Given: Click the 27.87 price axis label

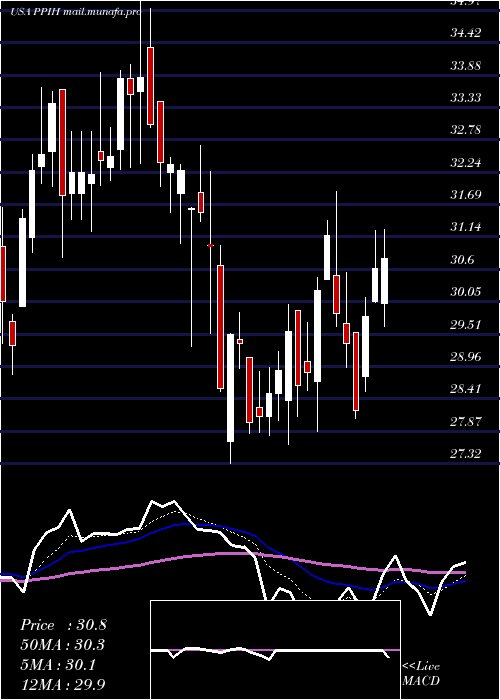Looking at the screenshot, I should click(466, 421).
